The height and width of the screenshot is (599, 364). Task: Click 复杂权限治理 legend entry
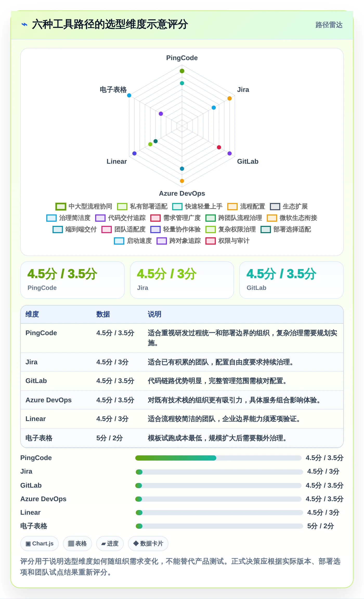(x=231, y=229)
